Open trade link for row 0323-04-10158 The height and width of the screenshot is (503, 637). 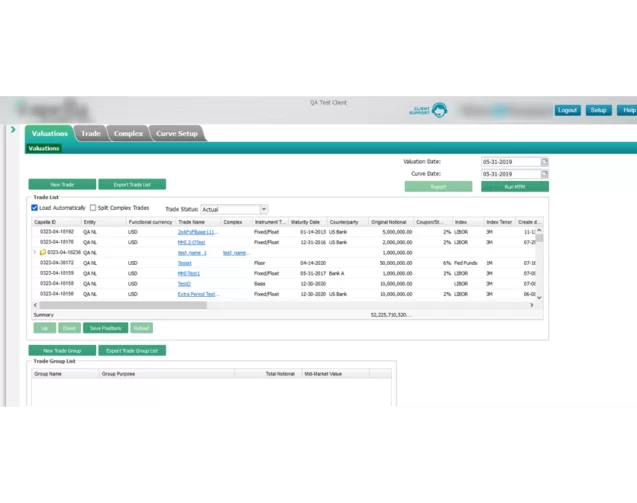click(184, 284)
